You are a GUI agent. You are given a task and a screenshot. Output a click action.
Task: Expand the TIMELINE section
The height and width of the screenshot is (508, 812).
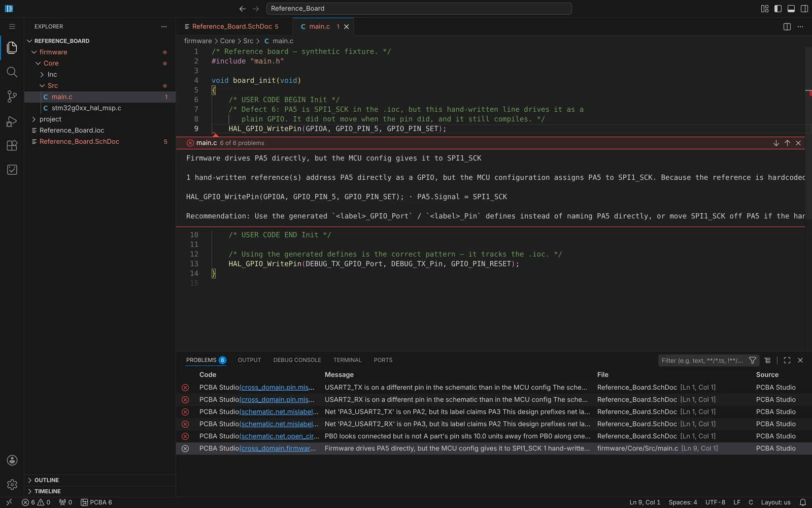click(47, 491)
